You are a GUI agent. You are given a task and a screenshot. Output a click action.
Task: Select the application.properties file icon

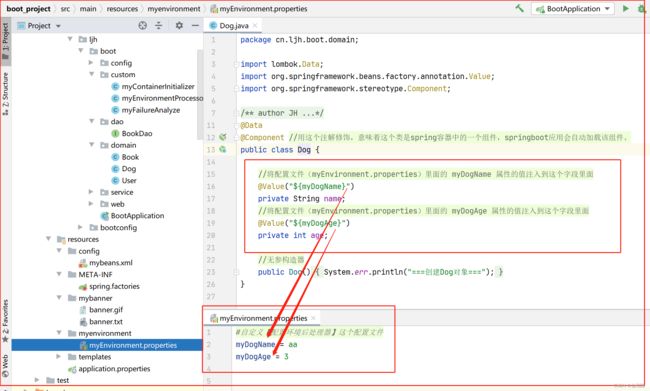[x=73, y=369]
